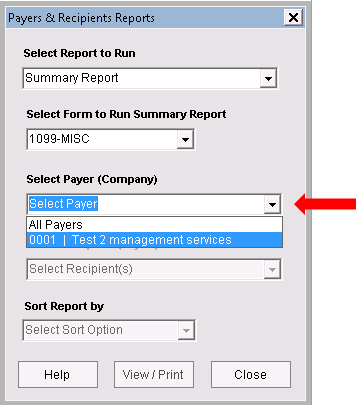
Task: Click the Summary Report combo box field
Action: [150, 78]
